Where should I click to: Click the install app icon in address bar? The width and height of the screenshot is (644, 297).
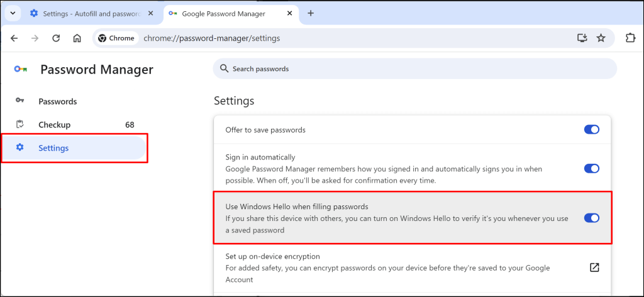click(582, 38)
